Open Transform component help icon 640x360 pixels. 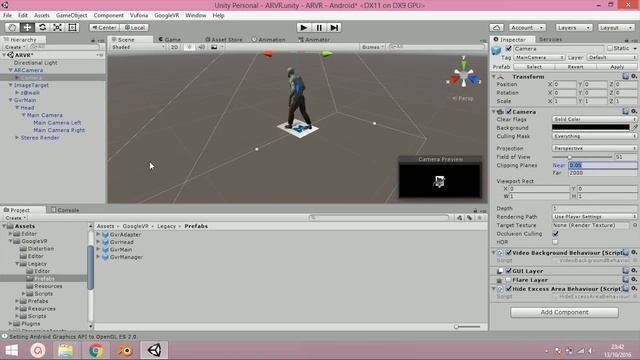point(625,76)
